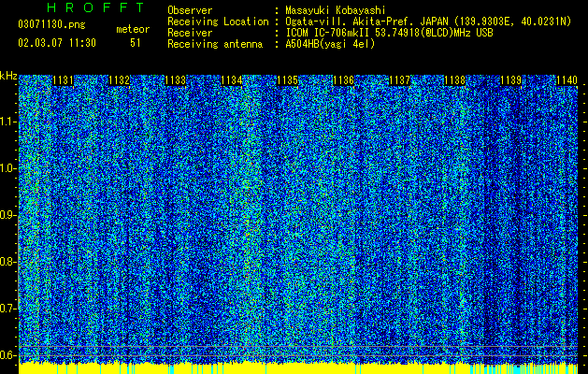Select the 1139 minute marker
Viewport: 588px width, 374px height.
click(x=511, y=80)
